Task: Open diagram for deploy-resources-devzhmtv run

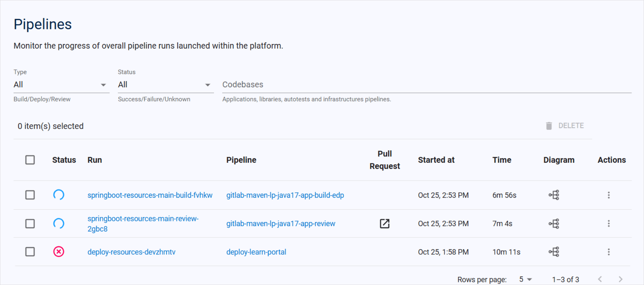Action: 554,252
